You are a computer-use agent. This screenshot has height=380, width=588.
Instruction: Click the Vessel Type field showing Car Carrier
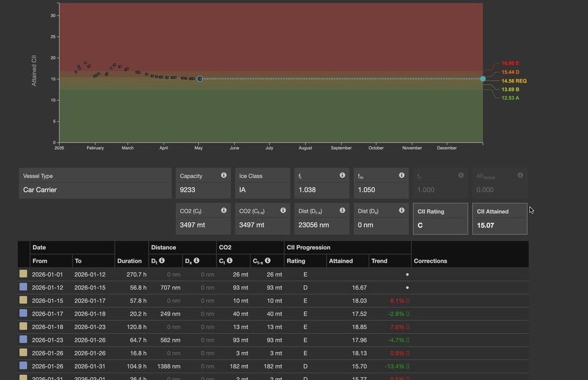(96, 183)
